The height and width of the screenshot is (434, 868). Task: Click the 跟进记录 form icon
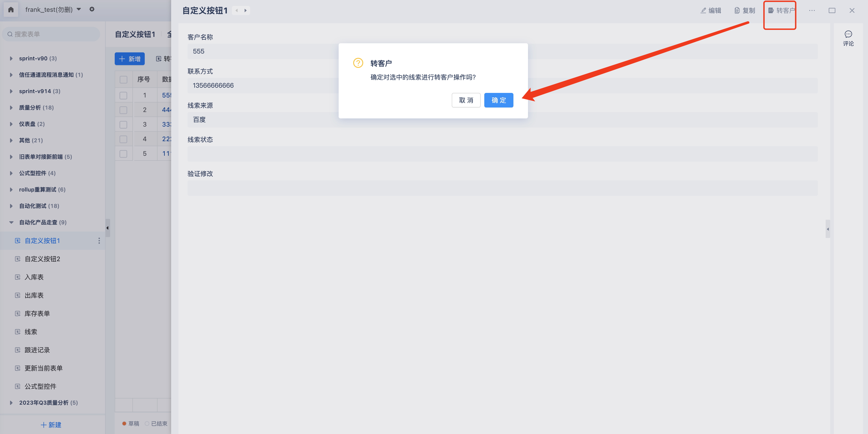coord(18,350)
